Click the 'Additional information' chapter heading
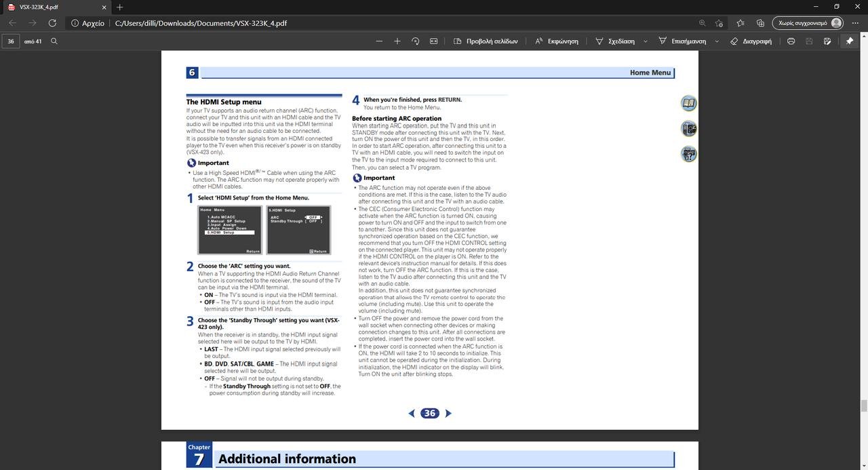868x470 pixels. [287, 459]
